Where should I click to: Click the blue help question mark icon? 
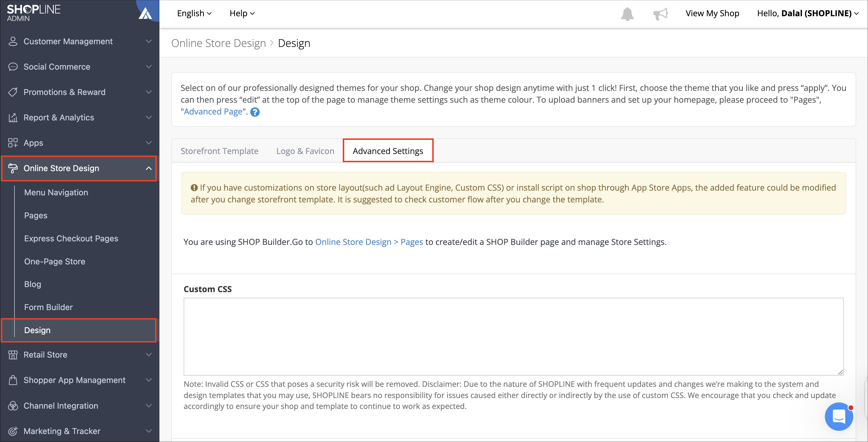[x=255, y=112]
